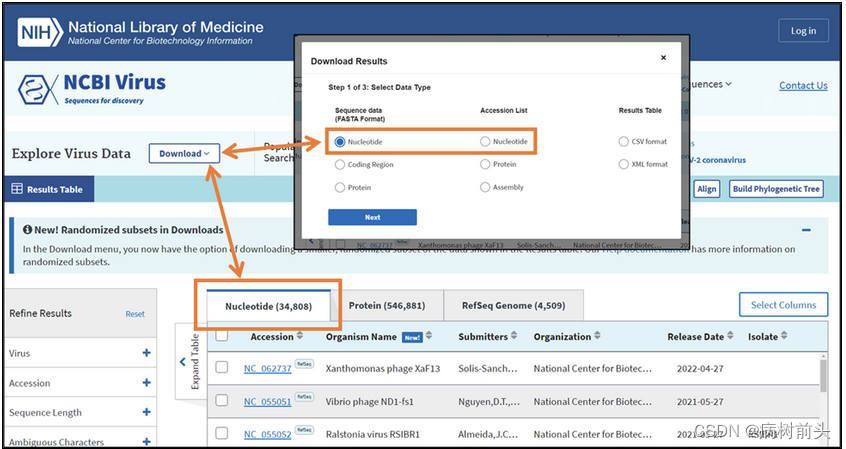Sort table by Isolate column arrows
846x449 pixels.
(783, 336)
